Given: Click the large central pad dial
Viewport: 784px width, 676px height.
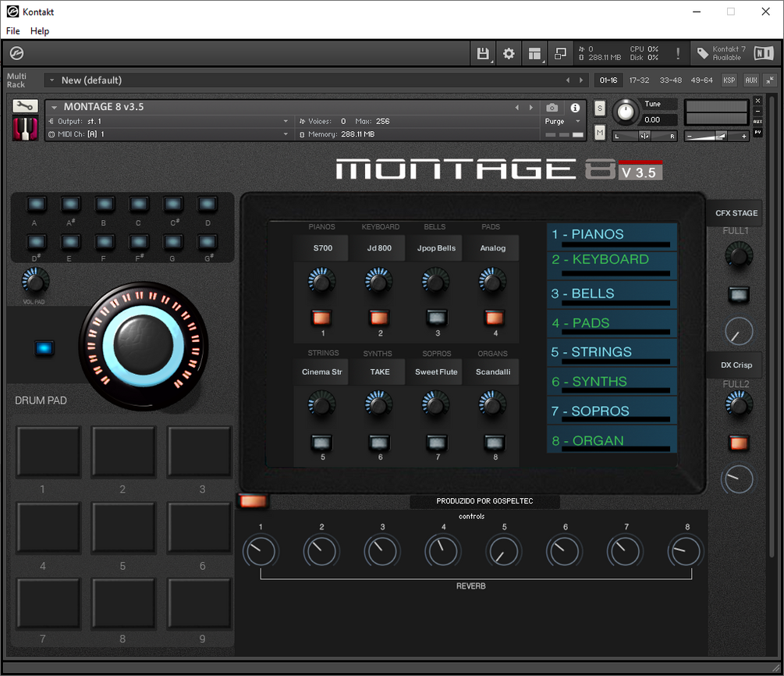Looking at the screenshot, I should pyautogui.click(x=144, y=347).
